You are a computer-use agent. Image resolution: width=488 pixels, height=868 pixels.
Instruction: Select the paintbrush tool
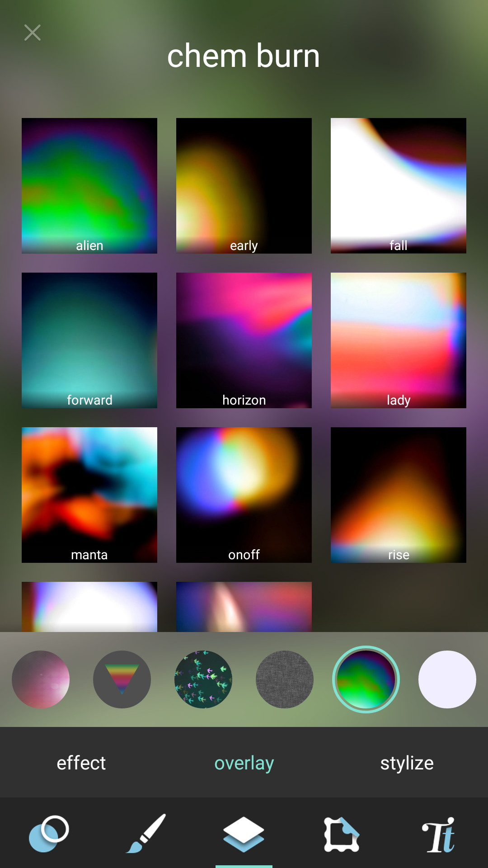coord(146,834)
